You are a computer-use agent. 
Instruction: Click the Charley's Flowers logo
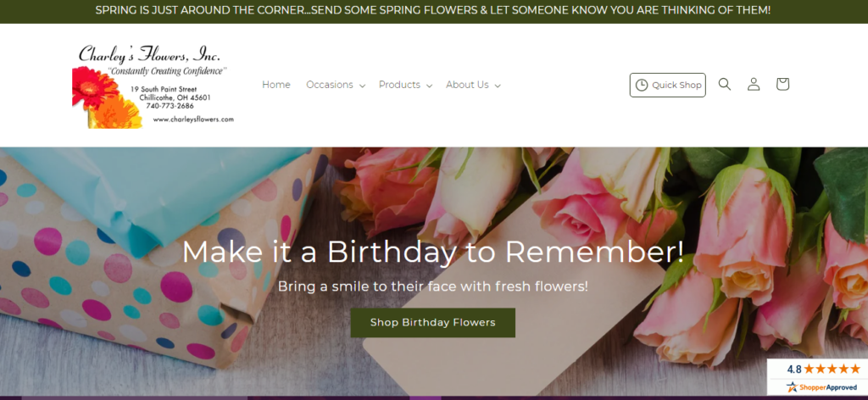[153, 85]
